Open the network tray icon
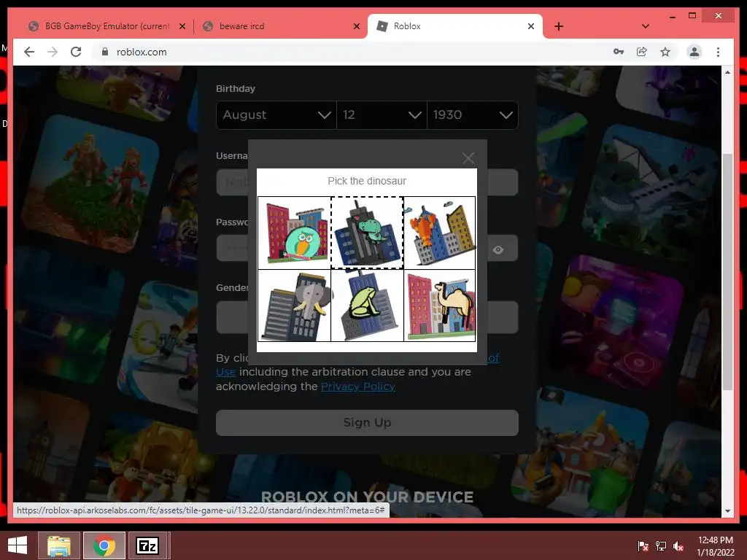This screenshot has height=560, width=747. coord(661,546)
